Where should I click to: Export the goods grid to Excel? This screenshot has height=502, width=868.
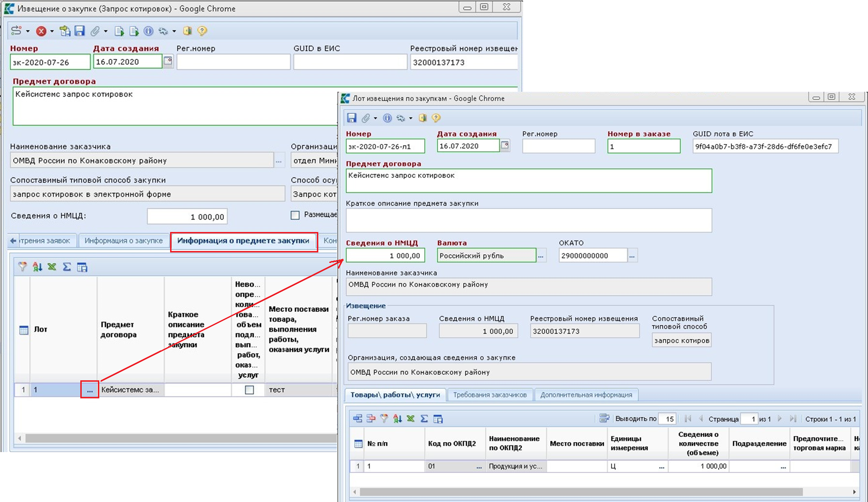tap(410, 419)
